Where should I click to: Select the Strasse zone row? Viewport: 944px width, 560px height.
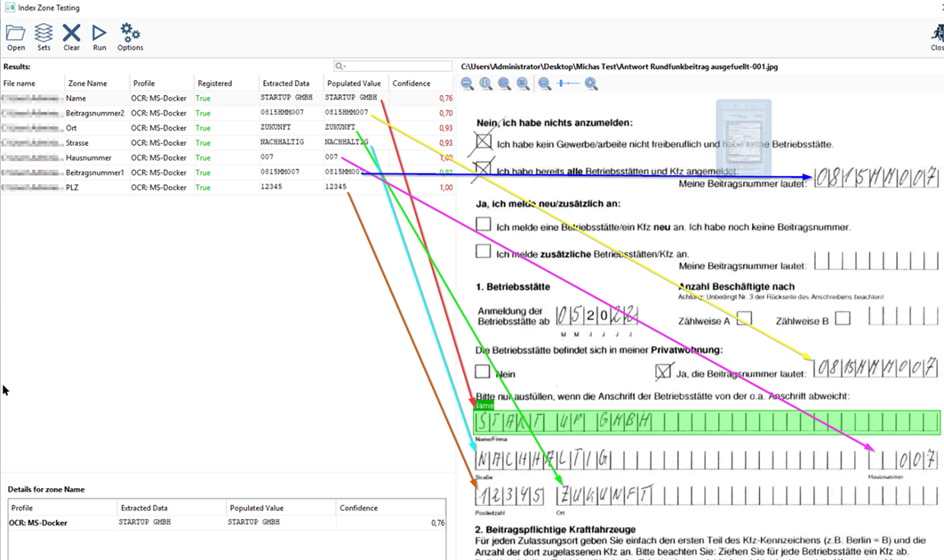tap(77, 142)
